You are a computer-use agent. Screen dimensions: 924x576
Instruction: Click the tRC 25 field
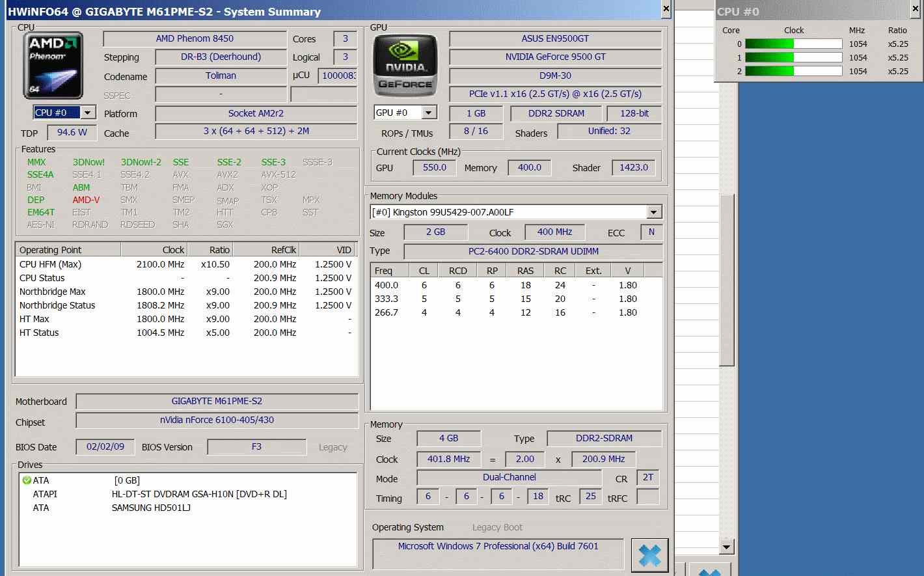pyautogui.click(x=590, y=497)
